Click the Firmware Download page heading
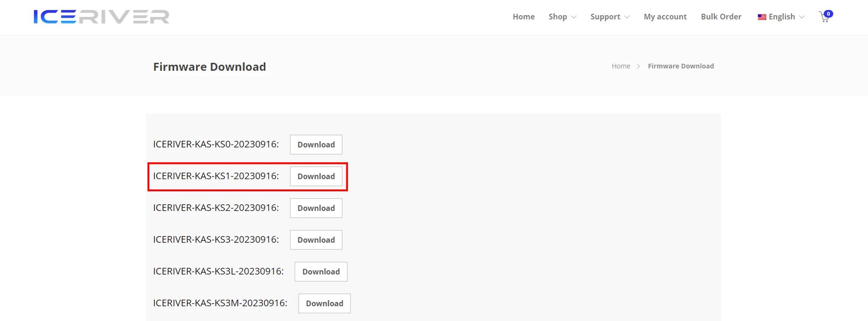The image size is (868, 321). point(209,67)
